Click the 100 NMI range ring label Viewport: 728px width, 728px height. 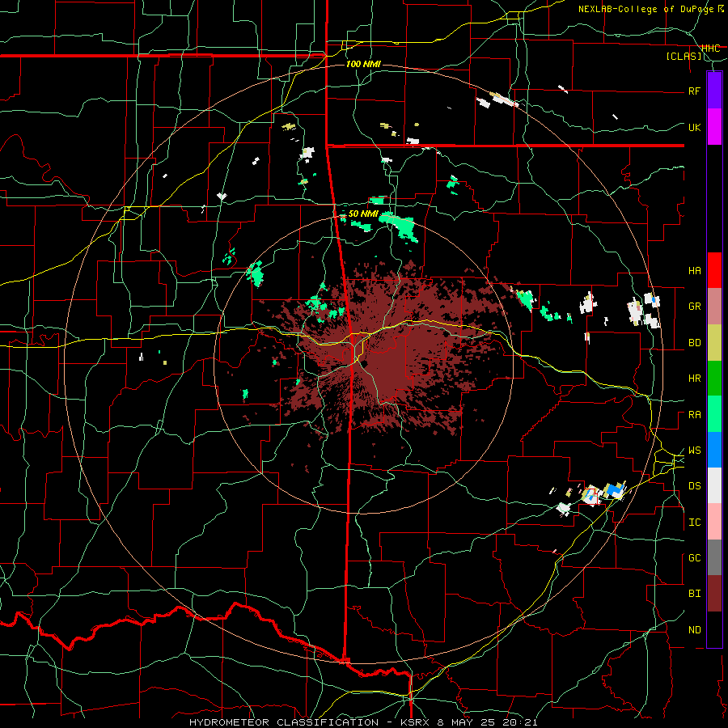tap(363, 64)
